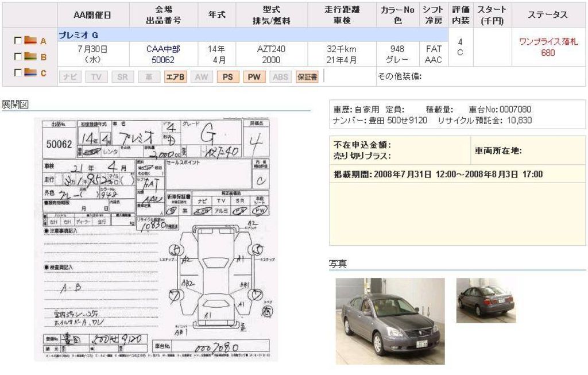Open the rear view car photo

(x=486, y=300)
